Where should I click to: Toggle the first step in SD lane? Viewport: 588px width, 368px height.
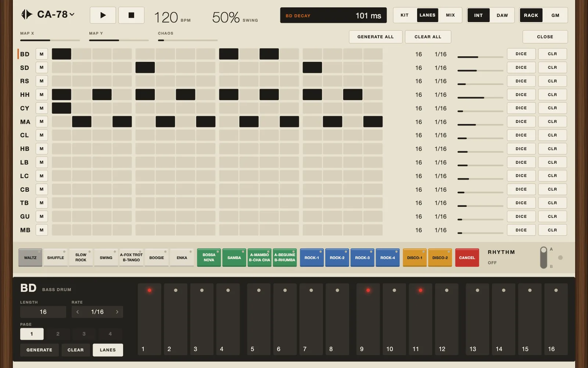pos(61,68)
